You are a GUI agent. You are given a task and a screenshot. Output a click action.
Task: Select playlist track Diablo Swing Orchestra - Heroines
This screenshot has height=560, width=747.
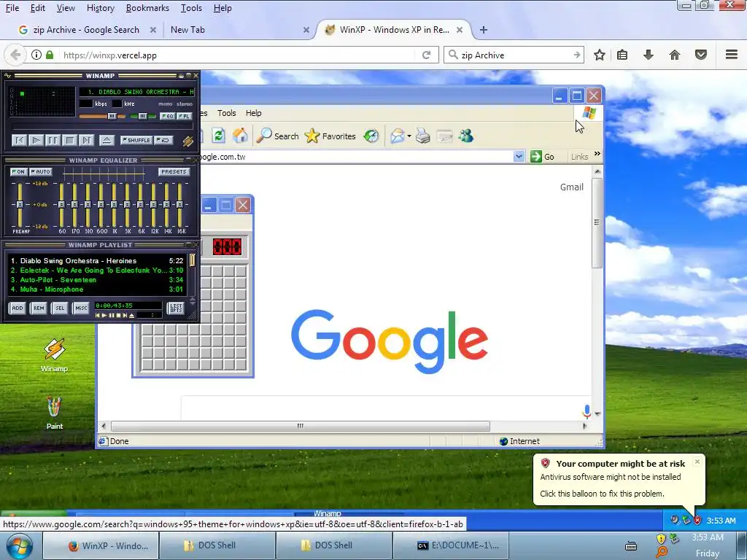(x=97, y=260)
